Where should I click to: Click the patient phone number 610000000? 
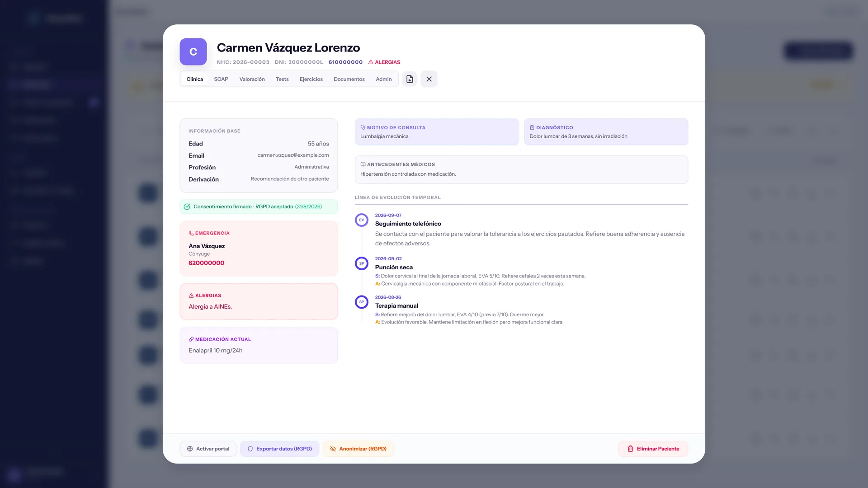point(345,62)
